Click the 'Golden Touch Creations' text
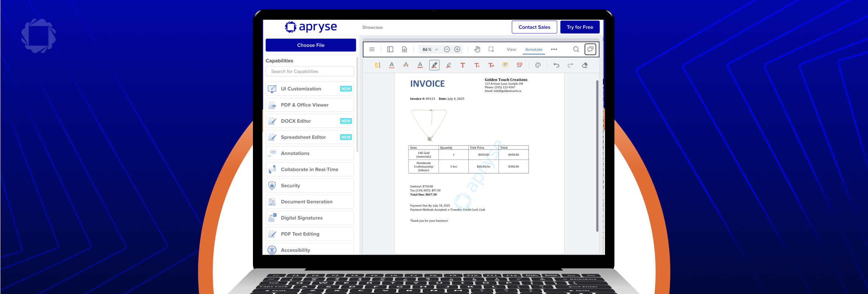Viewport: 868px width, 294px height. (506, 80)
